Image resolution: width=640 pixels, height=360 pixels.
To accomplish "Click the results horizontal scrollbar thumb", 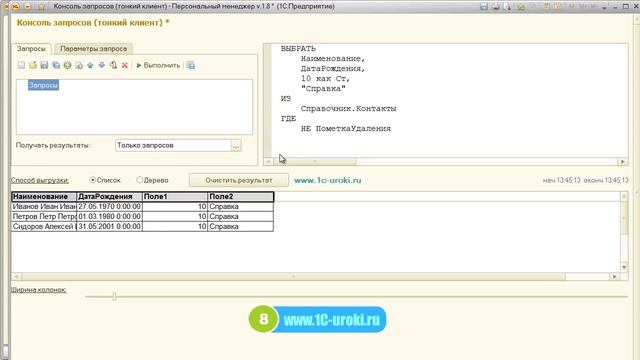I will point(293,277).
